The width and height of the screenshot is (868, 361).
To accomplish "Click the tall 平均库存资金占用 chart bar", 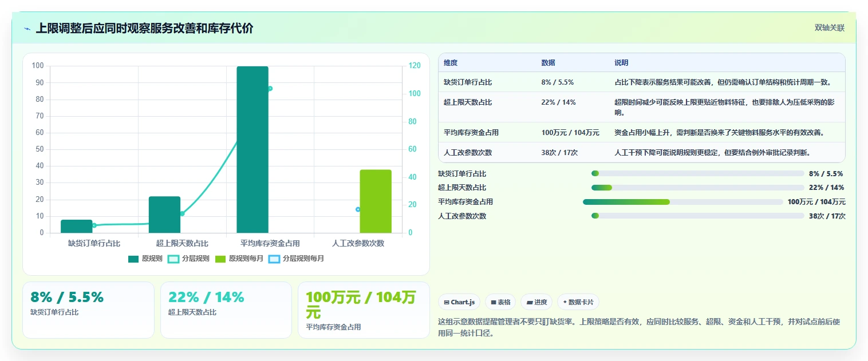I will 252,150.
